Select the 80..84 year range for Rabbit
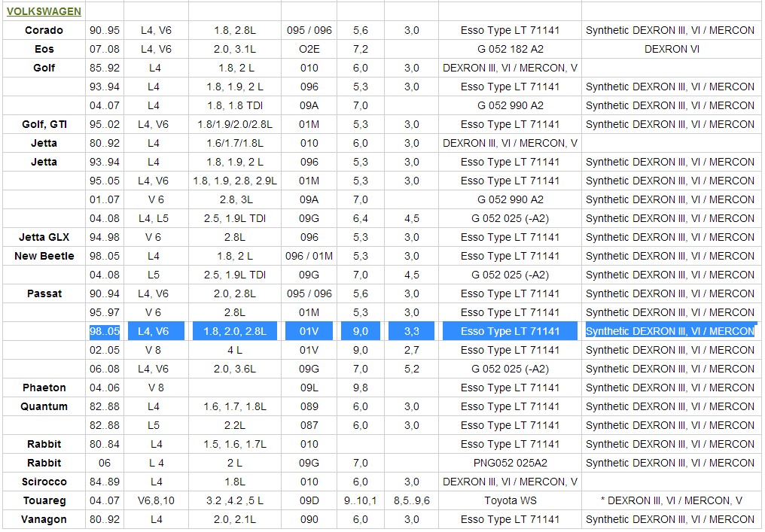 click(x=105, y=444)
